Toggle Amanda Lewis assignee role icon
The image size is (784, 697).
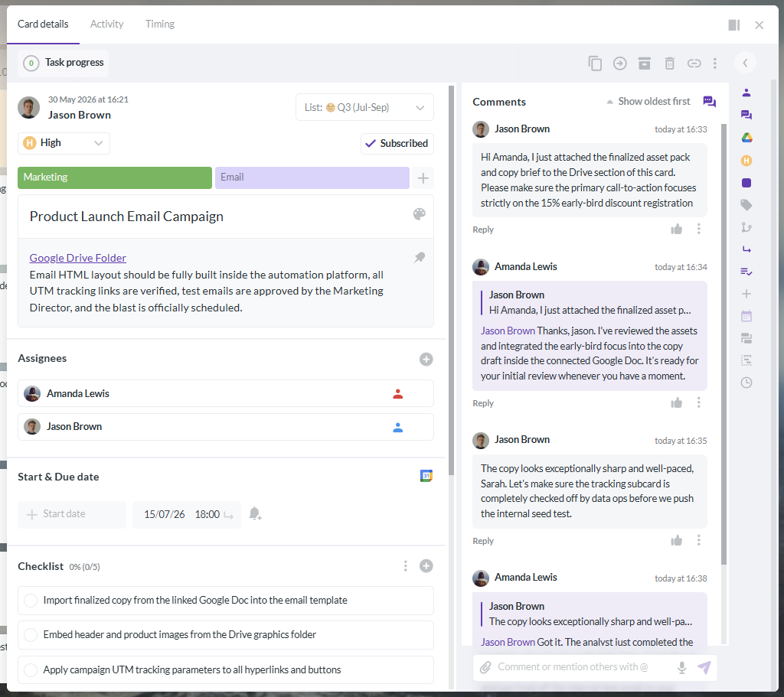(x=398, y=394)
